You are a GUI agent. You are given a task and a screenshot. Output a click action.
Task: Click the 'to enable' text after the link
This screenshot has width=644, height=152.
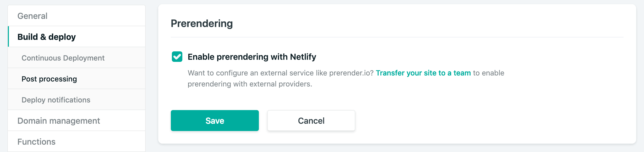pyautogui.click(x=489, y=73)
